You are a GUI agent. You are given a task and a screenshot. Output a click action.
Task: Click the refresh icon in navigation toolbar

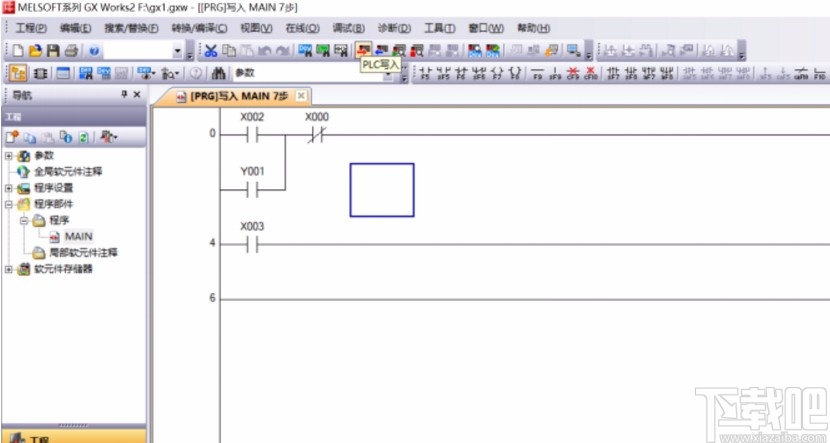(84, 138)
